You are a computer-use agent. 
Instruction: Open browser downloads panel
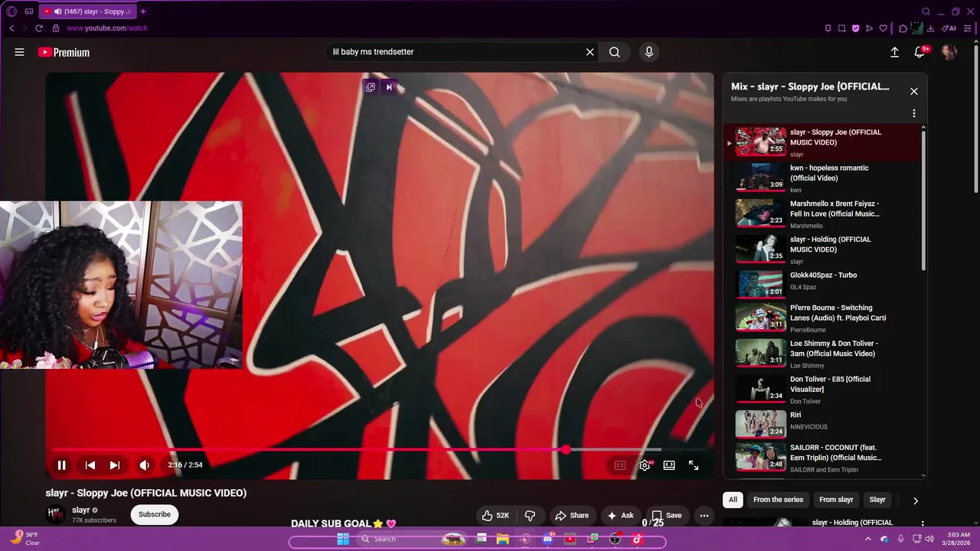pos(930,28)
